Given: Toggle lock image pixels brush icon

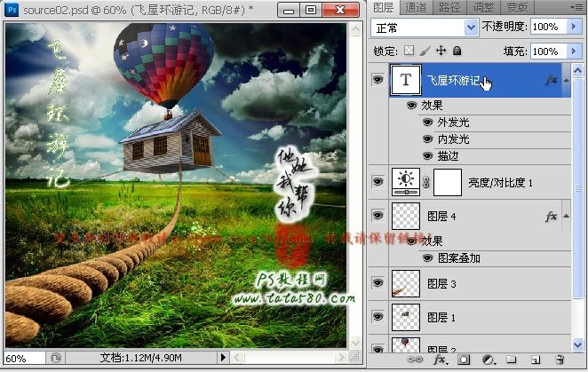Looking at the screenshot, I should pos(425,51).
